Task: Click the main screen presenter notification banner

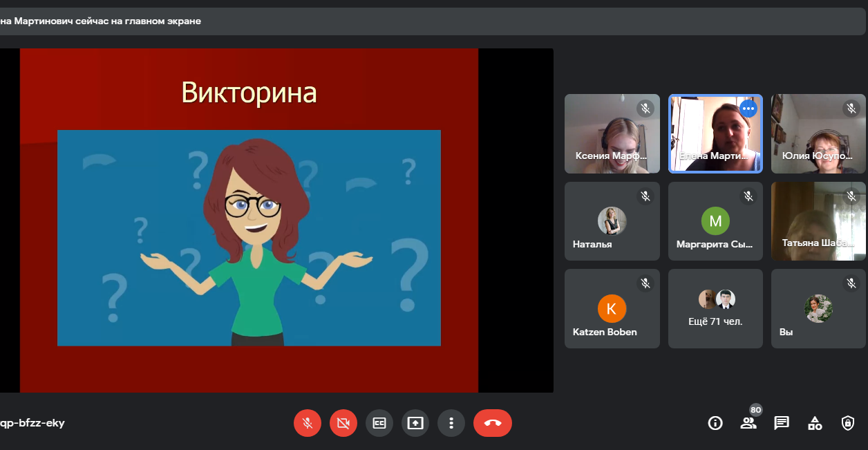Action: (276, 21)
